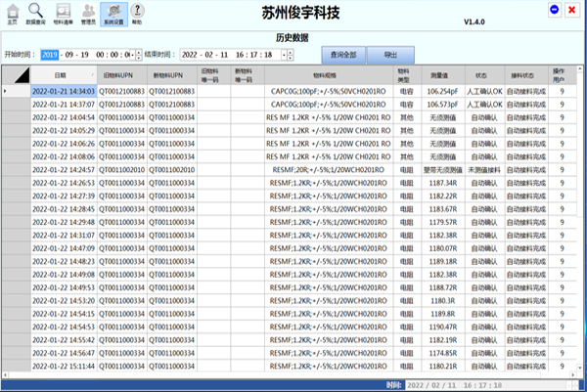This screenshot has width=587, height=392.
Task: Sort by the 旧物料UPN column header
Action: point(122,75)
